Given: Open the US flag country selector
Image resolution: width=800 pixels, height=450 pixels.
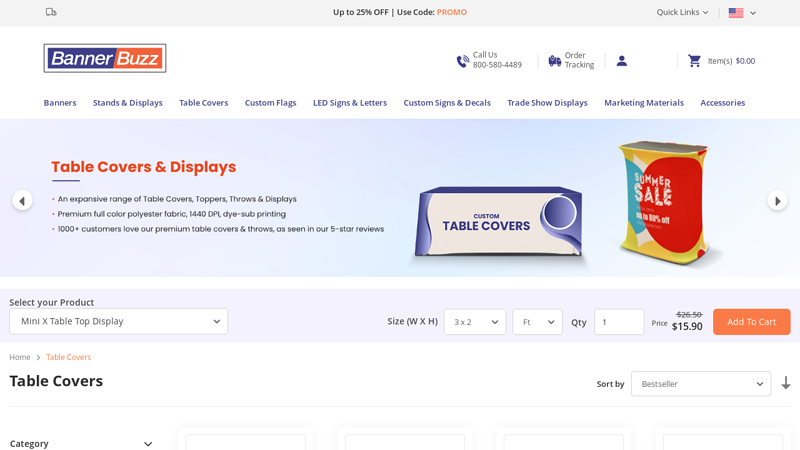Looking at the screenshot, I should point(742,13).
